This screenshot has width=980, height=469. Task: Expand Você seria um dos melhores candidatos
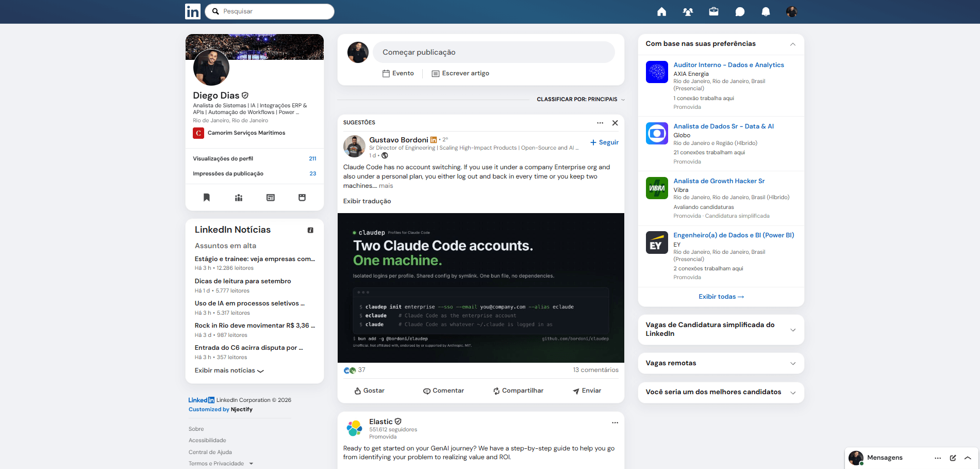(793, 393)
